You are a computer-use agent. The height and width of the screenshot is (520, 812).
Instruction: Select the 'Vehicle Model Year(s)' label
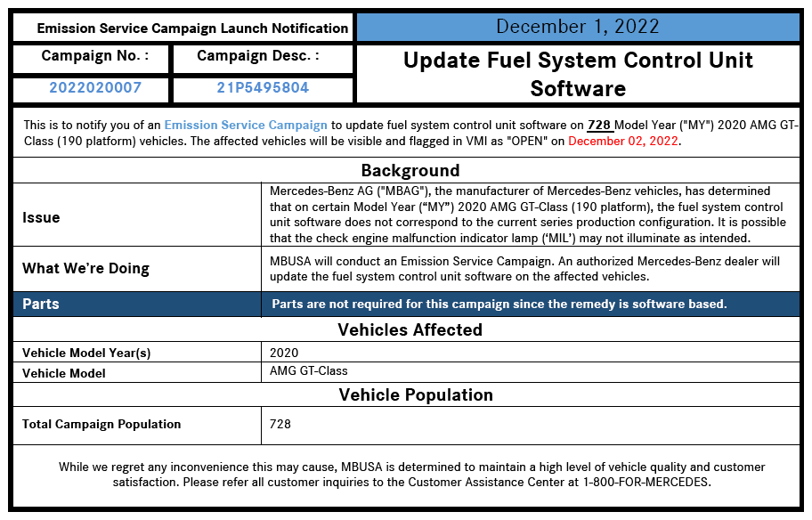click(86, 353)
